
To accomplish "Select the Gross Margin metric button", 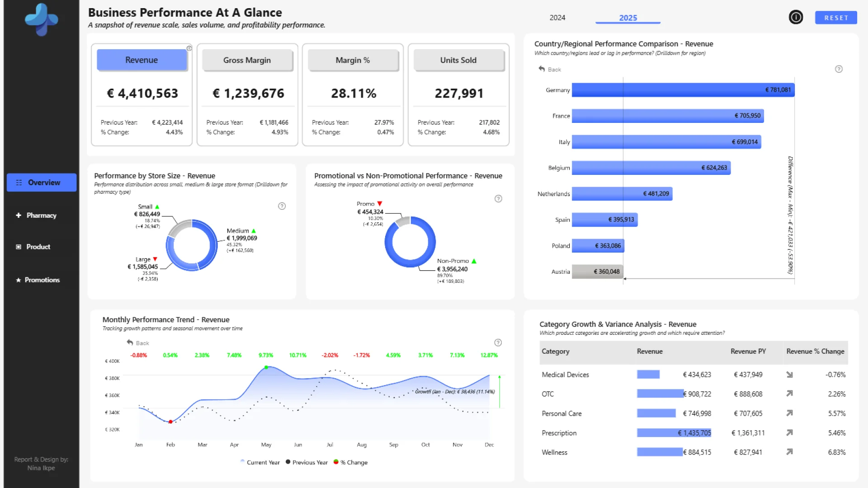I will [x=247, y=60].
